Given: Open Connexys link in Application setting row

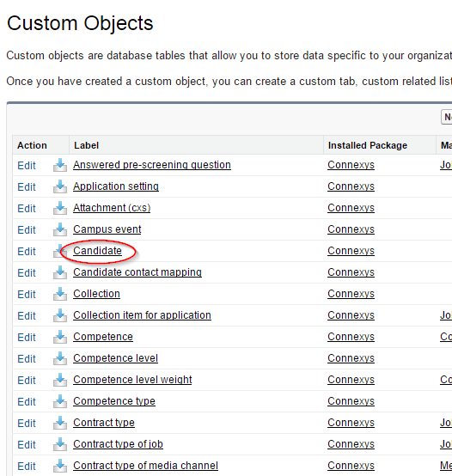Looking at the screenshot, I should (351, 186).
